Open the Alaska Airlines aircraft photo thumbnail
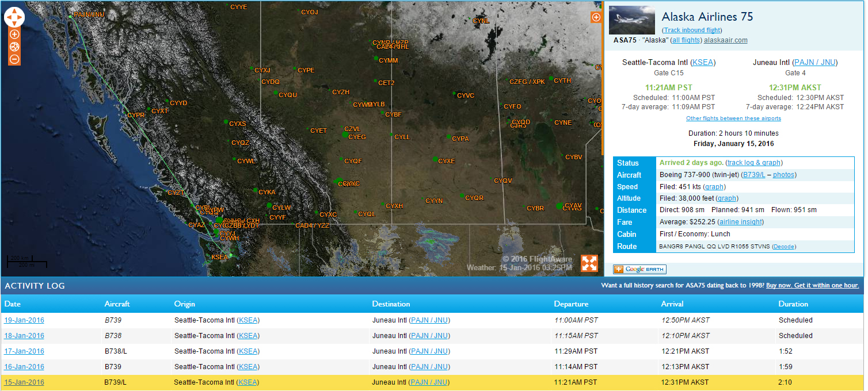Screen dimensions: 868x391 click(x=631, y=20)
